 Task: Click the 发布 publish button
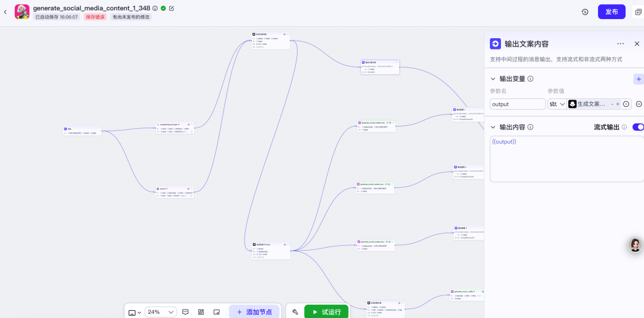611,12
